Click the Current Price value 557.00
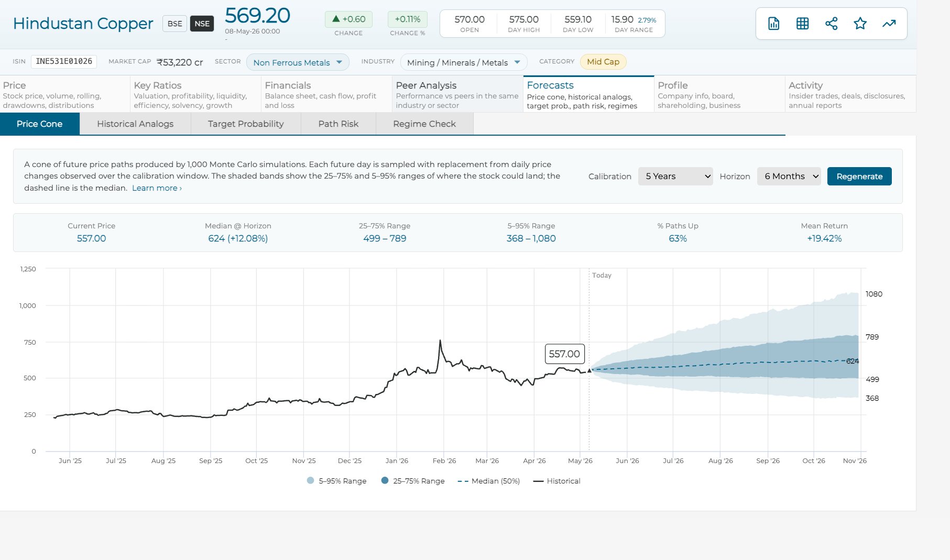The height and width of the screenshot is (560, 950). point(91,238)
